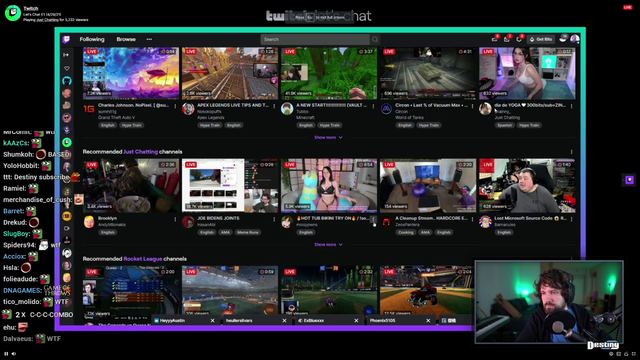The width and height of the screenshot is (640, 360).
Task: Click the Meme Runs tag
Action: pyautogui.click(x=248, y=232)
